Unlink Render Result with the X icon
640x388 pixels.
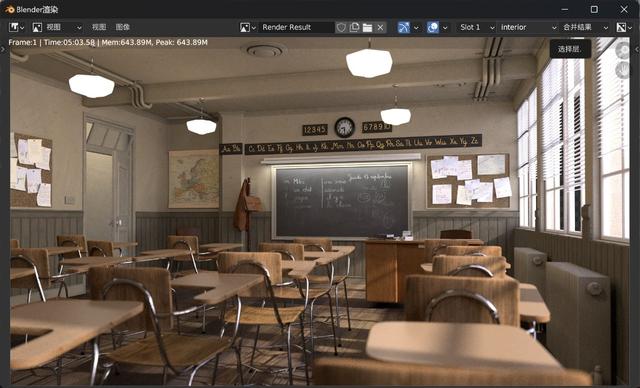point(380,27)
